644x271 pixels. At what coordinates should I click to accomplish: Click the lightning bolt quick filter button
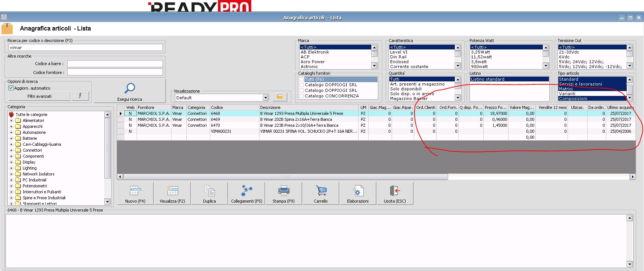80,96
